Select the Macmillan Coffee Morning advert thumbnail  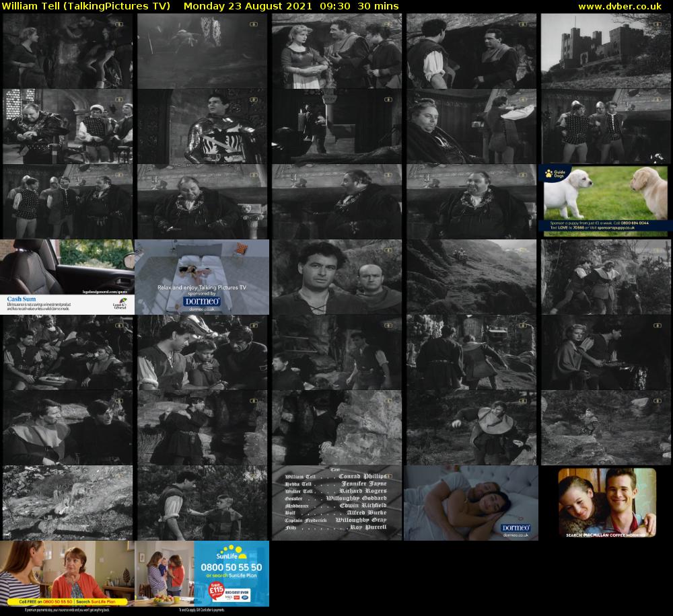coord(606,502)
